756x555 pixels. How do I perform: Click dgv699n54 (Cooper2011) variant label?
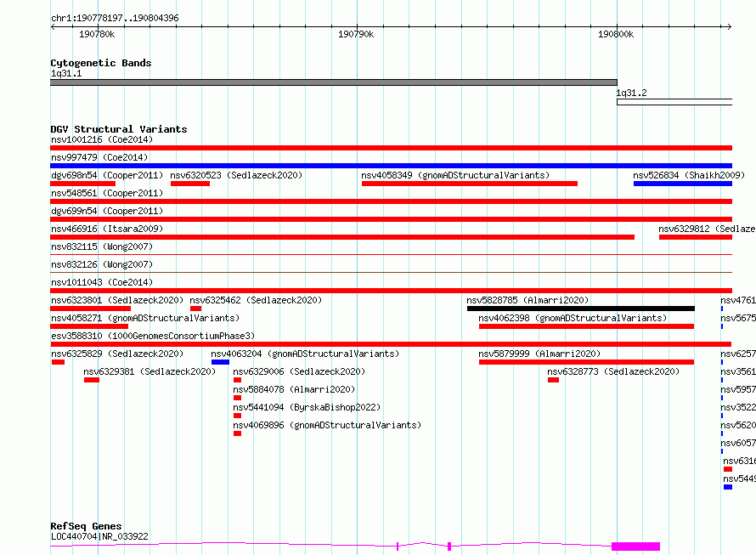tap(107, 211)
